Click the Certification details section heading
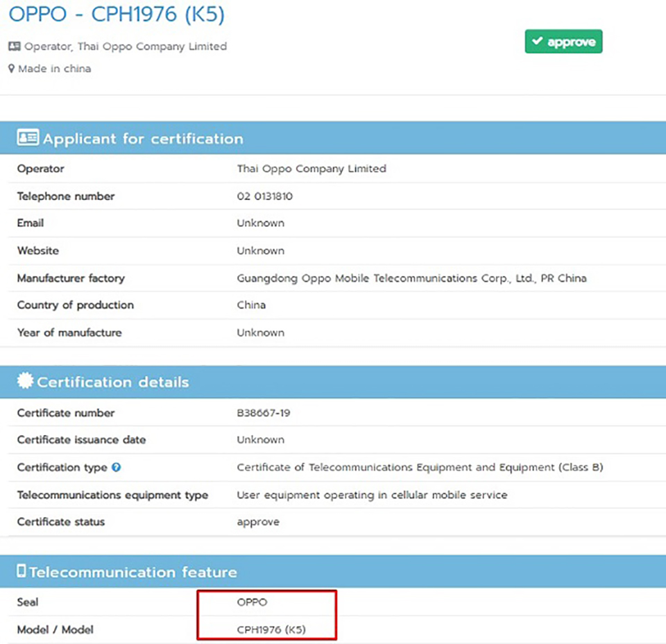Screen dimensions: 666x644 tap(113, 382)
